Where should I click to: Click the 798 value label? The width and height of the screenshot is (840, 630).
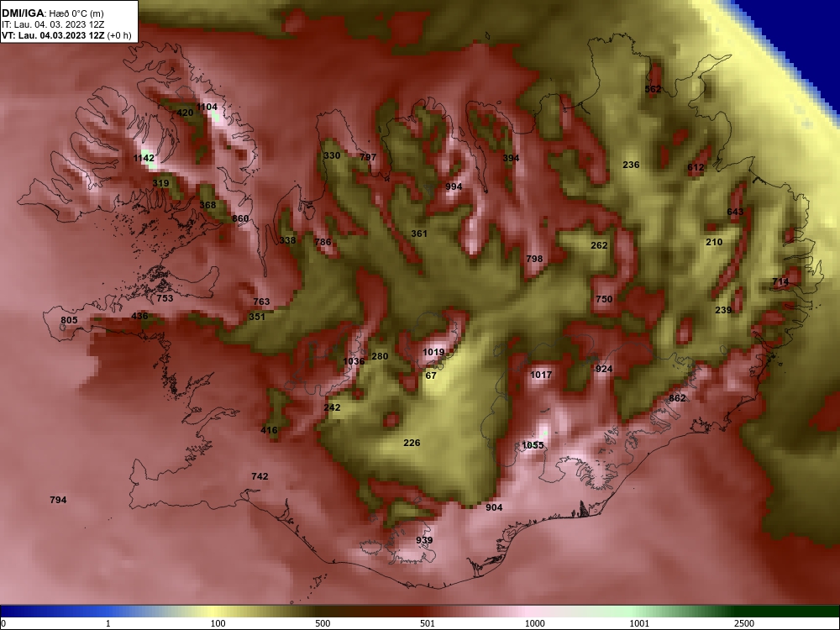[534, 259]
